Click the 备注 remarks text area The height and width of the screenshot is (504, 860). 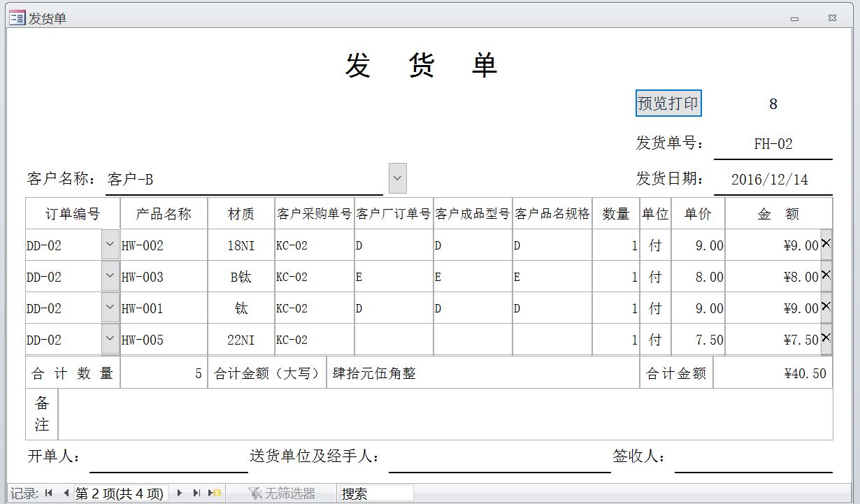(445, 414)
